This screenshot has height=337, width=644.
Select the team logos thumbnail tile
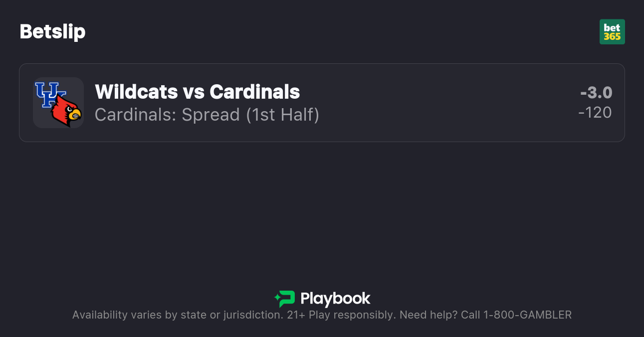click(x=58, y=103)
